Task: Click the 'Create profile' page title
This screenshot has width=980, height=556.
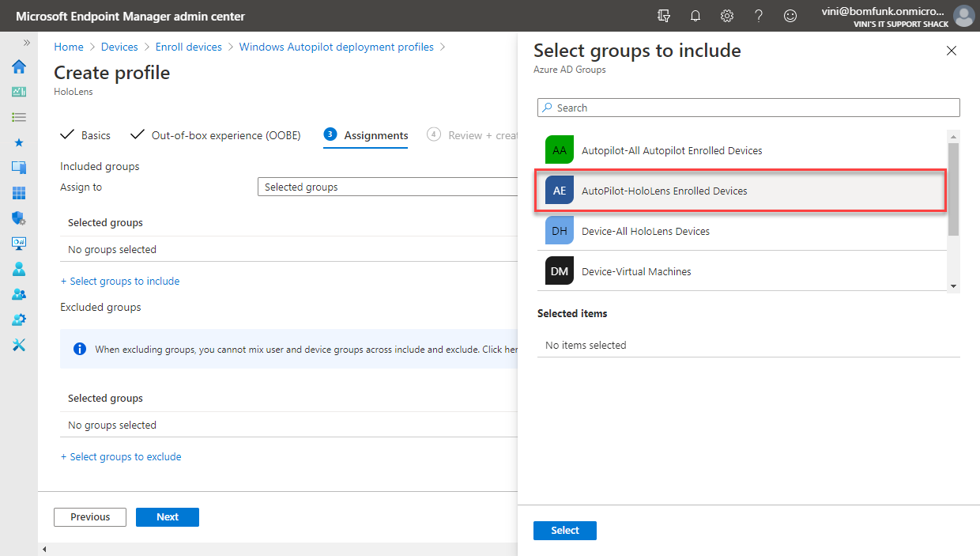Action: 111,73
